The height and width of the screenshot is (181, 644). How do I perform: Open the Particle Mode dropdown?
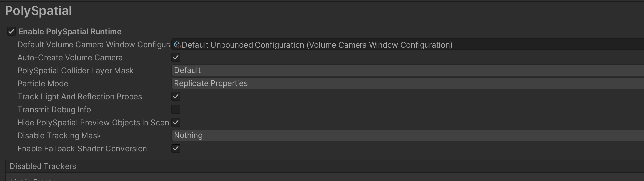point(407,83)
